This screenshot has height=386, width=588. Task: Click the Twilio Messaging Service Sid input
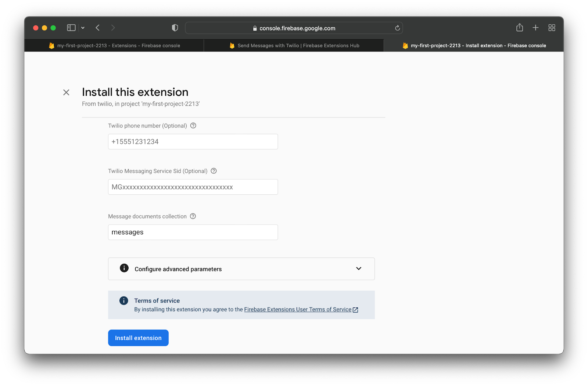coord(193,187)
